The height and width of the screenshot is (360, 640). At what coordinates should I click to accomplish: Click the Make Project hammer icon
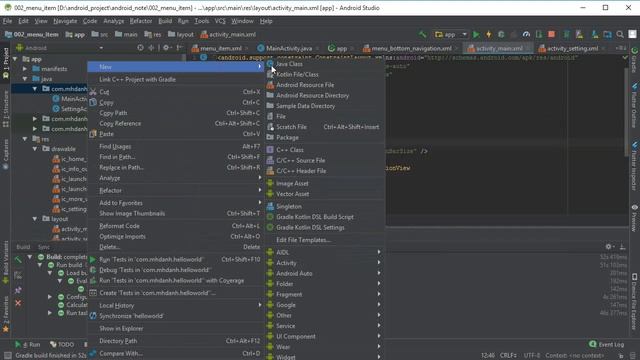(423, 35)
